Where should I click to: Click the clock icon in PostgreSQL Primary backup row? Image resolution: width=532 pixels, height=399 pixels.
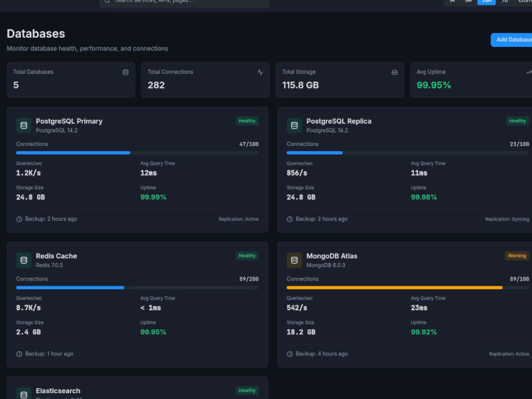(x=19, y=219)
